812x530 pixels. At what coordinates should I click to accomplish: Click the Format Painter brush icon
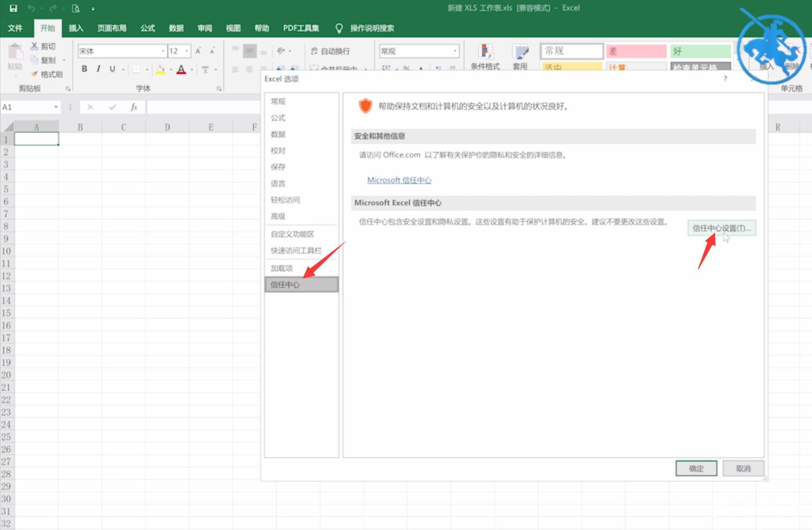point(34,74)
